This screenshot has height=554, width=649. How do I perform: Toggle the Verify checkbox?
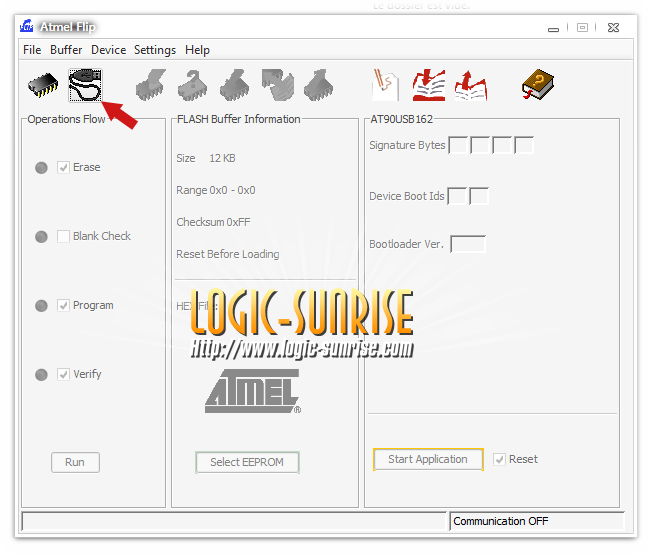pyautogui.click(x=63, y=374)
